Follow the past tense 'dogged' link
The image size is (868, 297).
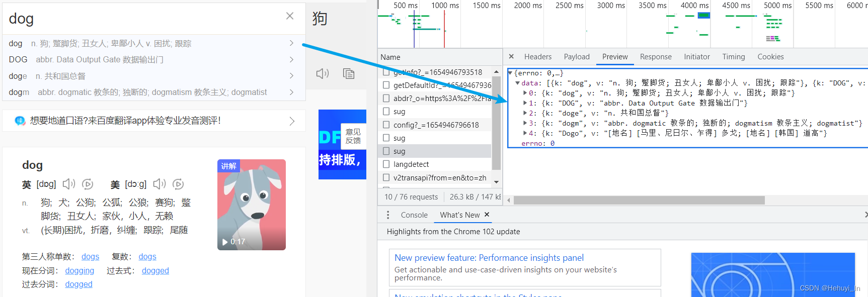point(155,271)
